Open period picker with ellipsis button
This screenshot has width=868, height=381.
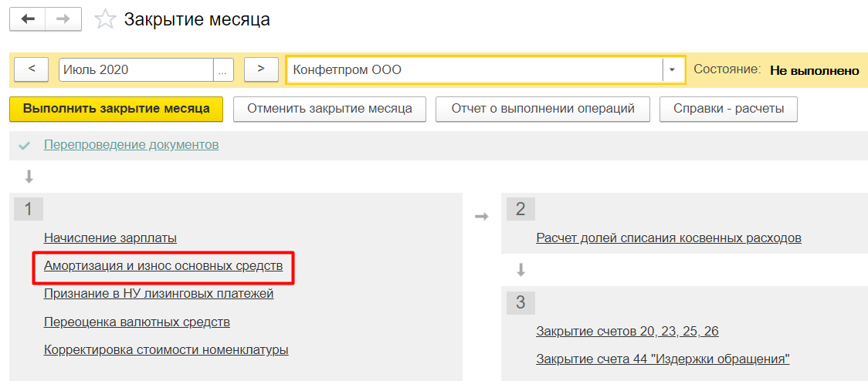223,69
